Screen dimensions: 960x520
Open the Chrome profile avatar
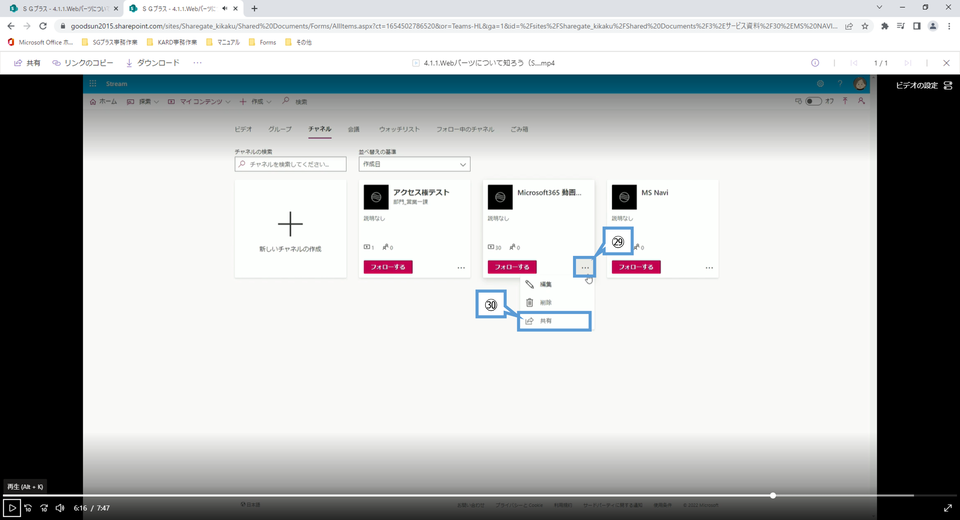pos(932,26)
